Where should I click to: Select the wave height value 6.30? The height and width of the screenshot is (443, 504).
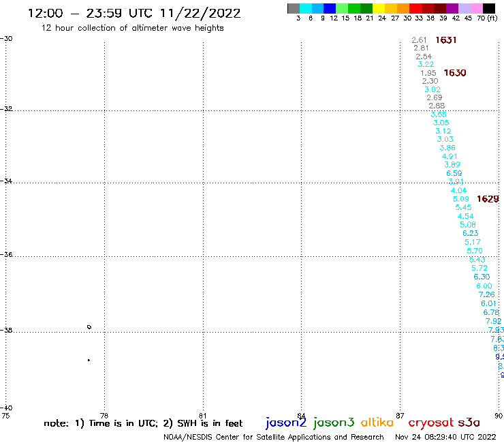(482, 277)
